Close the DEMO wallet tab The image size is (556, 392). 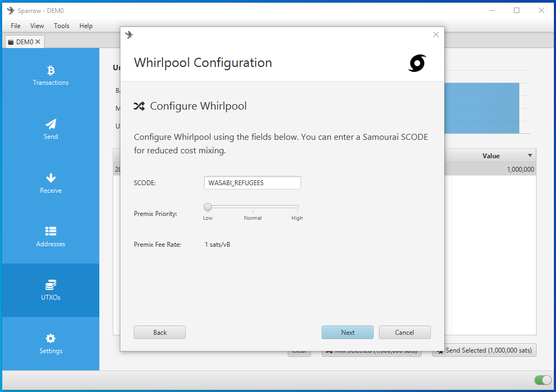[38, 42]
